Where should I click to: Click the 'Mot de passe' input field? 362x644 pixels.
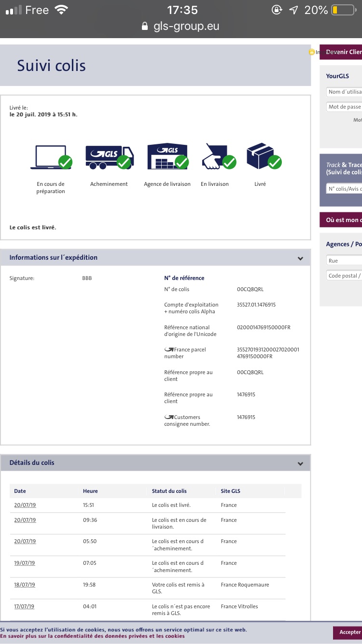344,107
